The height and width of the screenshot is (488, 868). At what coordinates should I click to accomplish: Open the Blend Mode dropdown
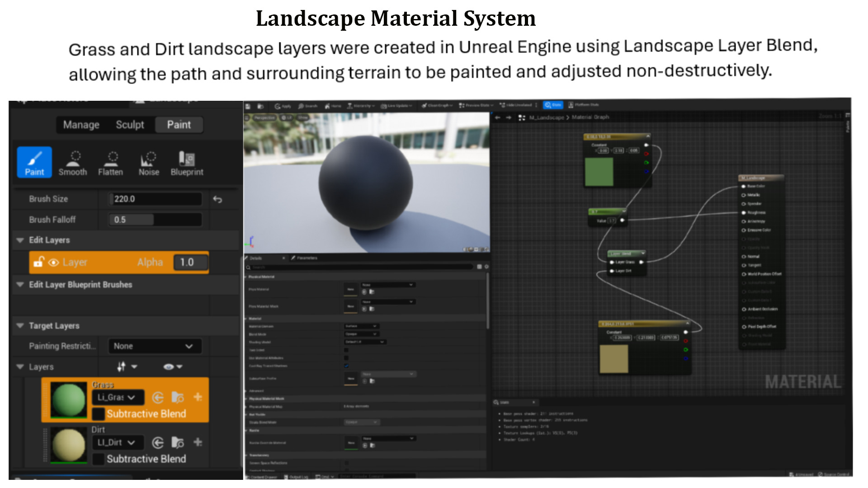(x=361, y=334)
